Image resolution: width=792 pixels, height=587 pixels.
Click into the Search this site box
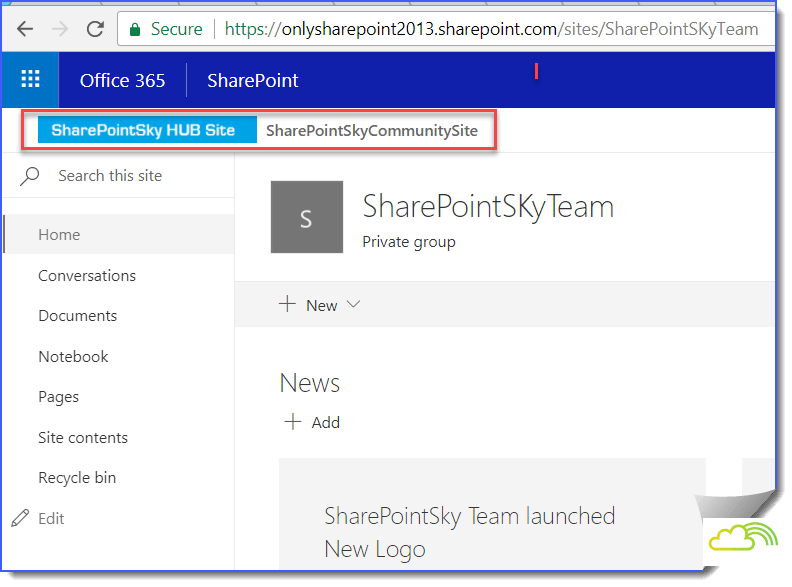coord(119,176)
